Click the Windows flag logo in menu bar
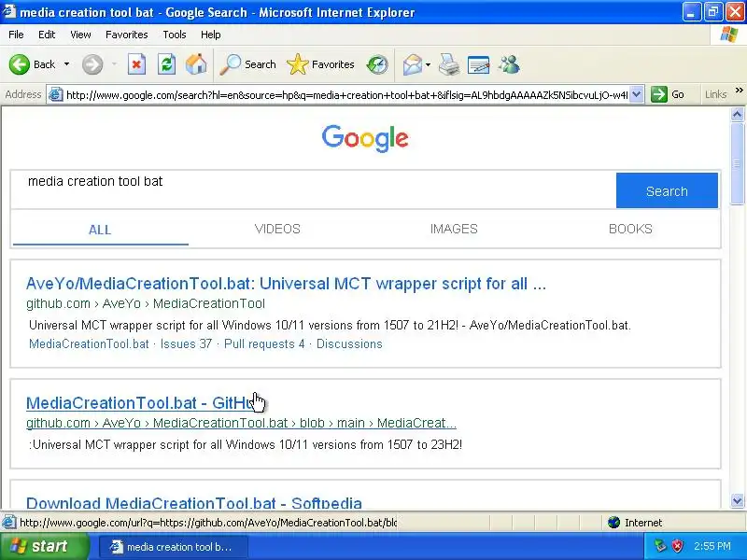Screen dimensions: 747x560 point(729,35)
